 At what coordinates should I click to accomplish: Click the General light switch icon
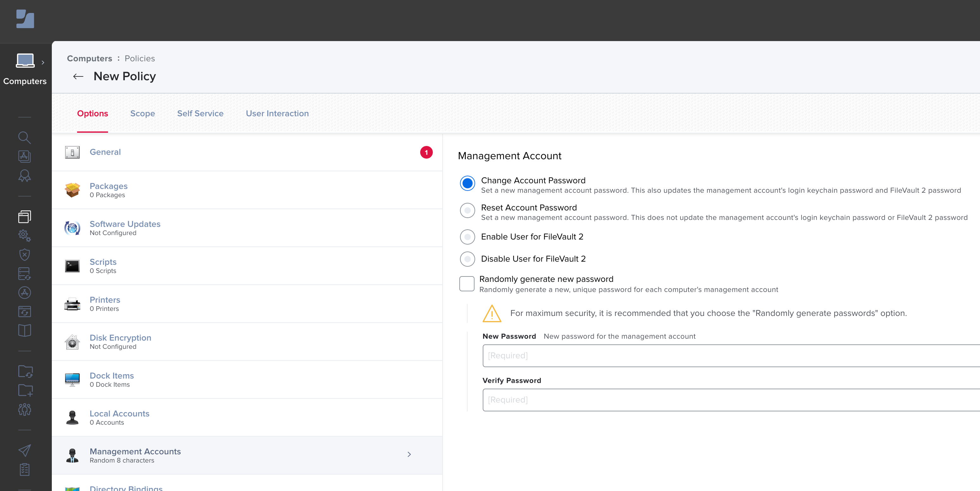point(72,152)
